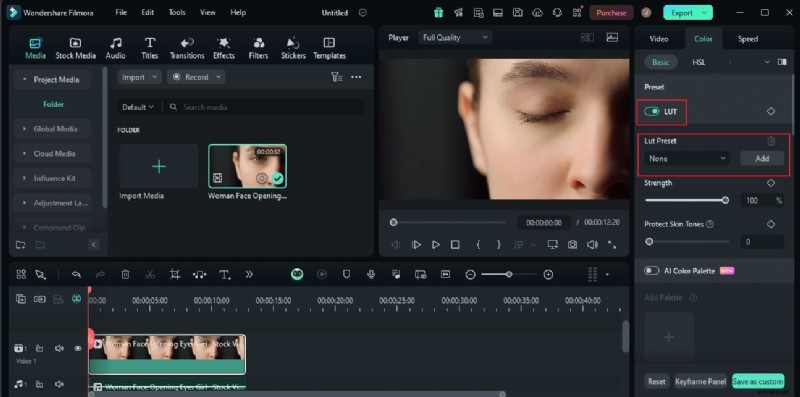Click the Search media field

tap(265, 107)
